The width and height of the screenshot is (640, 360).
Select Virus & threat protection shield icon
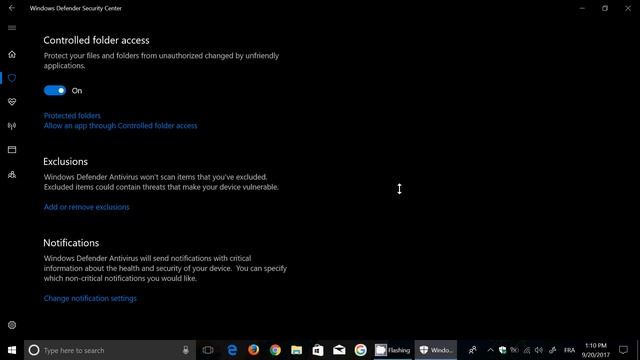[12, 78]
